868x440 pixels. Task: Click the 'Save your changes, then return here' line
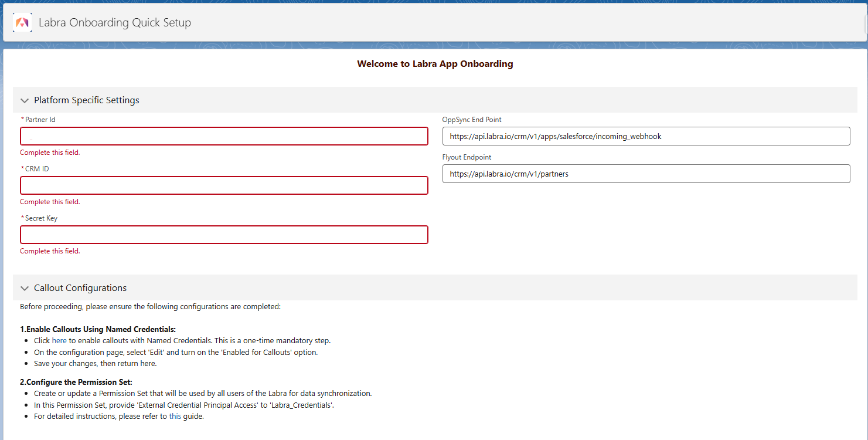96,363
